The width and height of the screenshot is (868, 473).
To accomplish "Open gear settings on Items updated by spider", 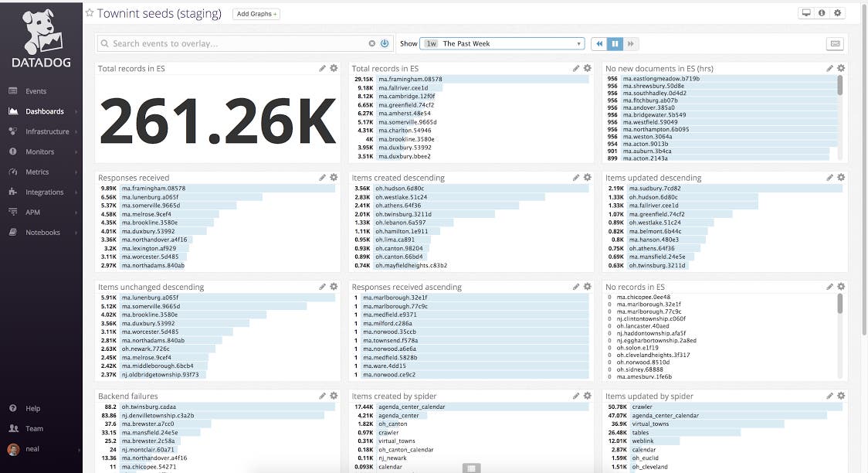I will point(841,396).
